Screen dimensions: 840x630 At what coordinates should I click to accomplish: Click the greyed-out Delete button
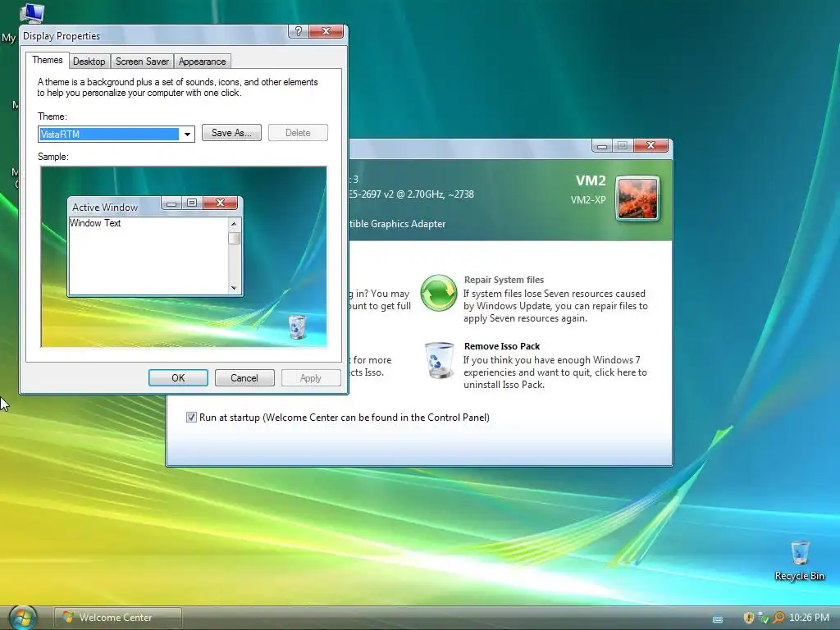pos(298,133)
